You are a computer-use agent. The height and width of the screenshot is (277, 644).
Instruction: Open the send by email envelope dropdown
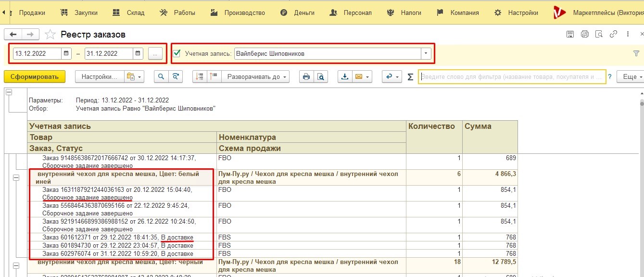coord(362,76)
